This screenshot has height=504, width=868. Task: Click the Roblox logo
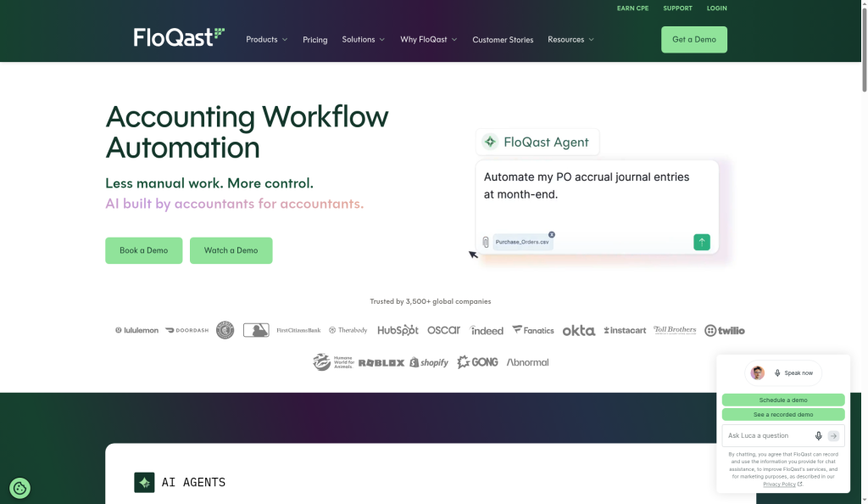[x=381, y=363]
